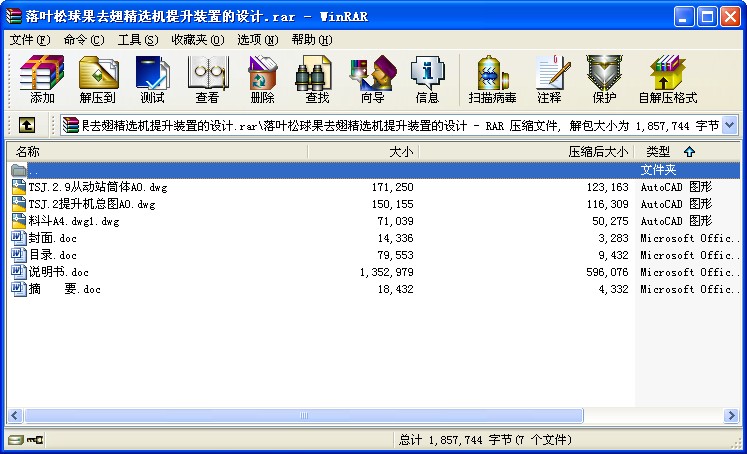Click the horizontal scrollbar thumb

304,415
